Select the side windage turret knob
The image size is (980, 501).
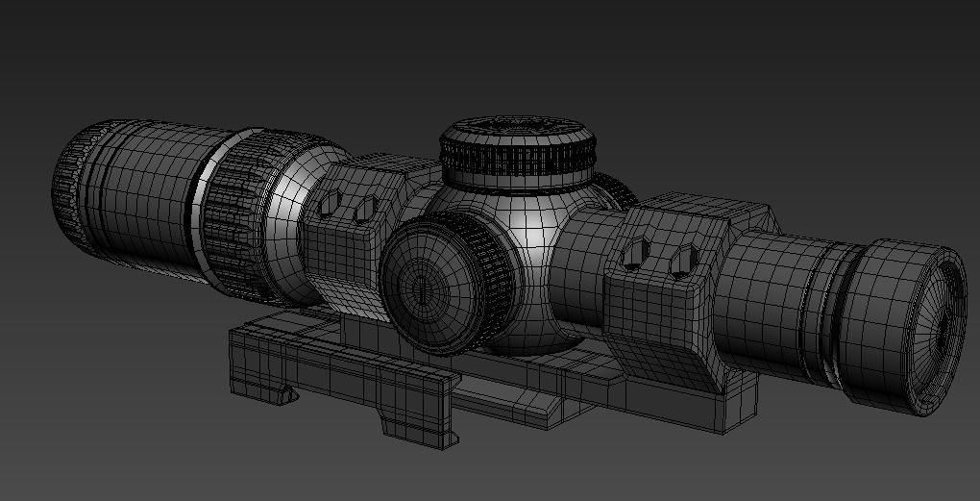(x=448, y=285)
